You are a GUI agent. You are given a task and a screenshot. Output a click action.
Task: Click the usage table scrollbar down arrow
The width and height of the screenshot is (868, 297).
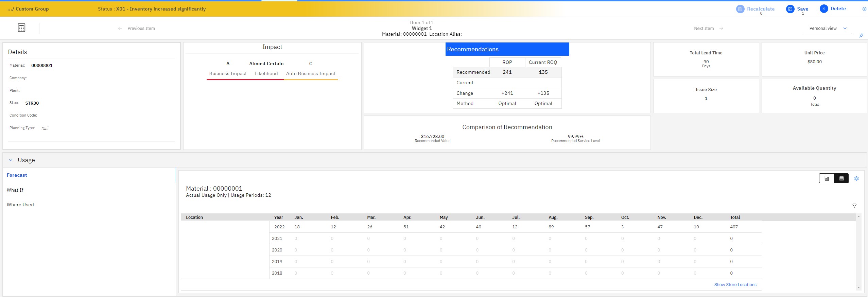(x=858, y=287)
